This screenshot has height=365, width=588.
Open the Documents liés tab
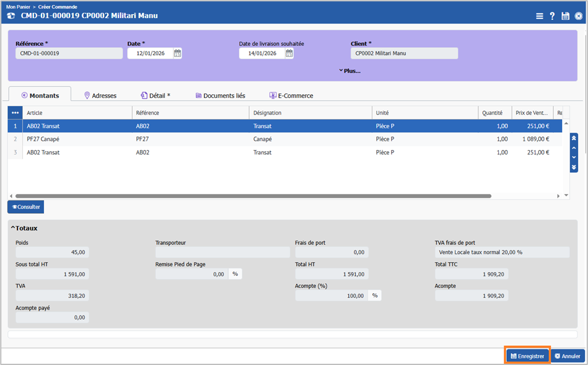[x=220, y=95]
